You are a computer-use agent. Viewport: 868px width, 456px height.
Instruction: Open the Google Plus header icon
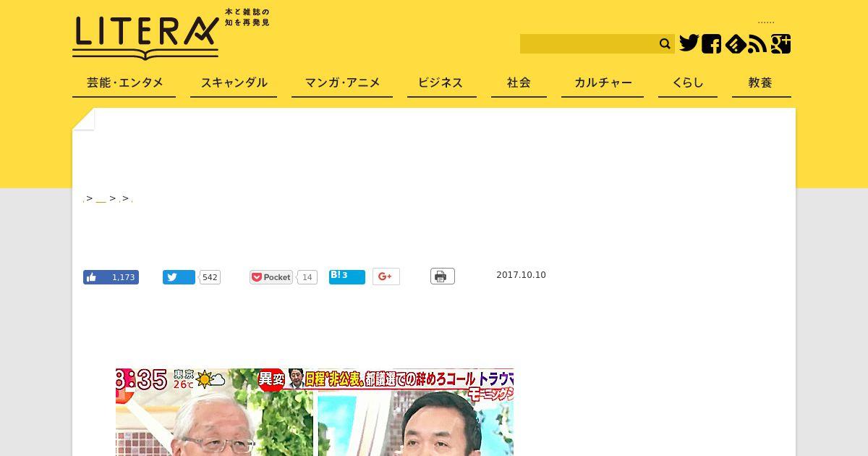(781, 43)
